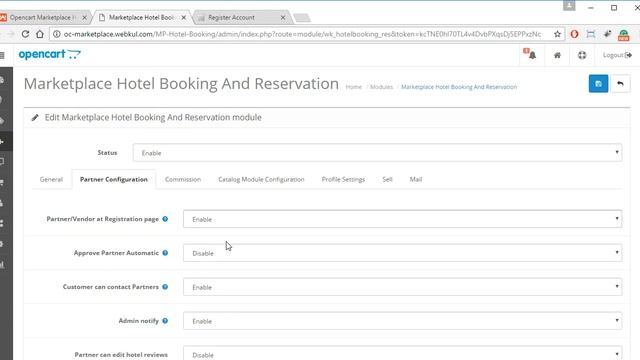The height and width of the screenshot is (360, 640).
Task: Switch to the Commission tab
Action: click(183, 179)
